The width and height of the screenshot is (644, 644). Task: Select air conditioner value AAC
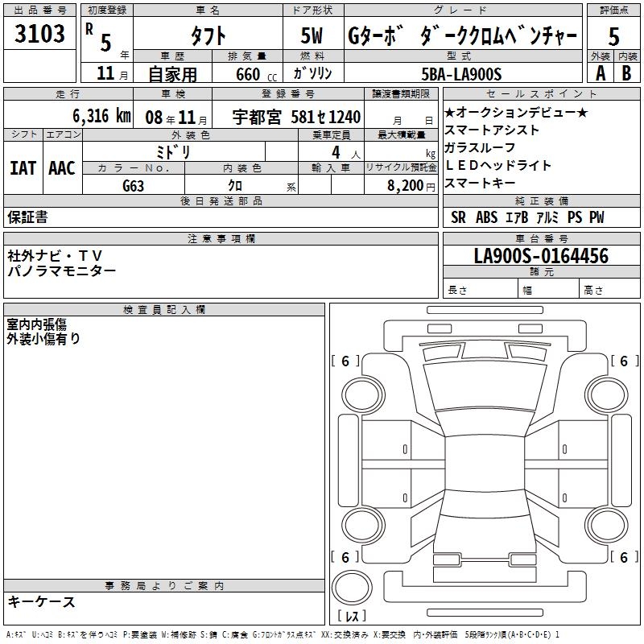click(62, 168)
